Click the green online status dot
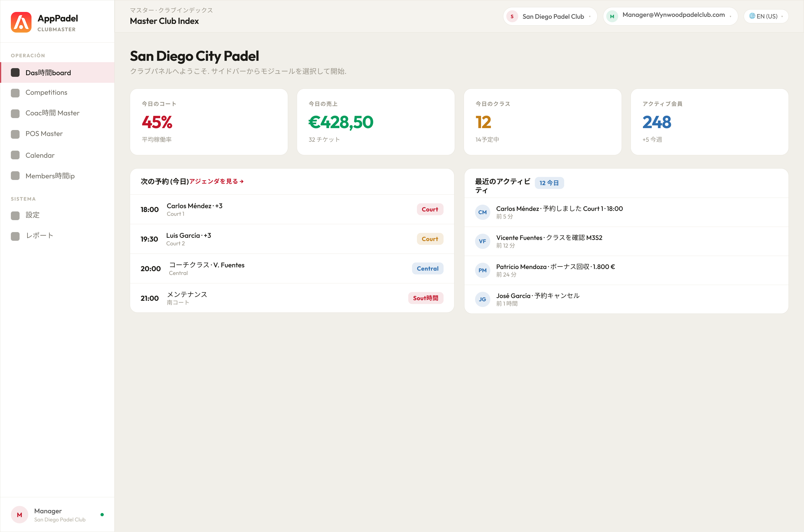 pos(102,515)
